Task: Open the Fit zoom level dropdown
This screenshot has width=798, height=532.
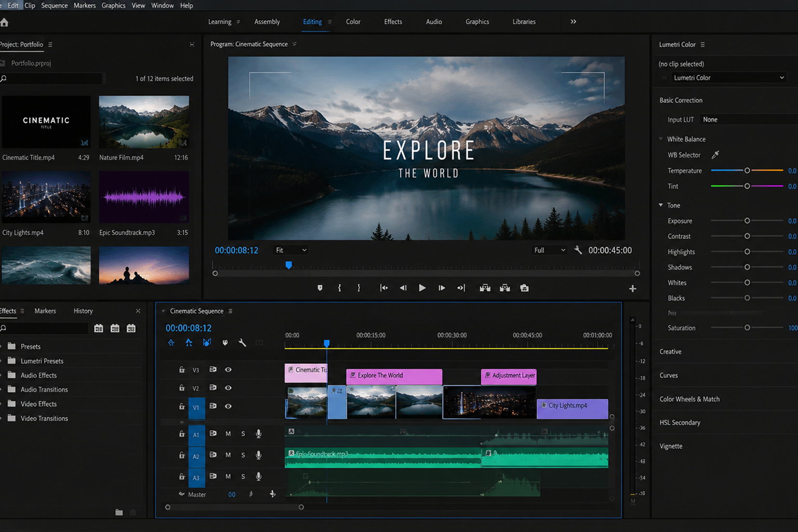Action: click(291, 250)
